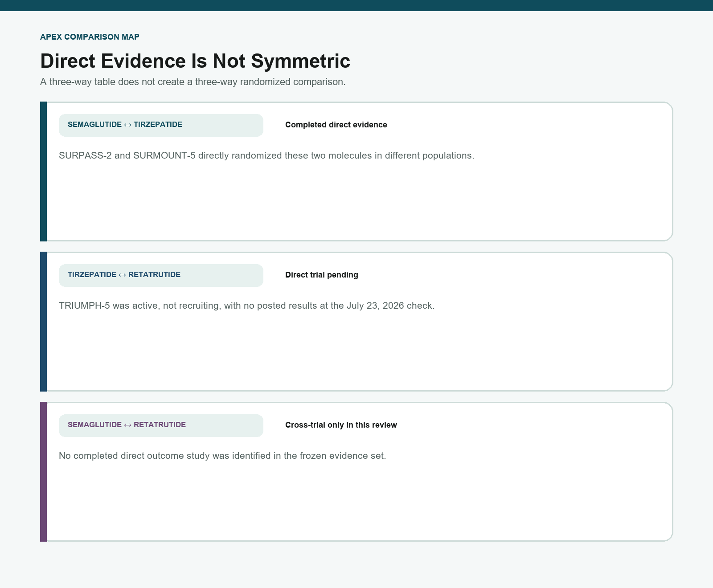
Task: Click the No completed direct outcome study sentence
Action: click(x=222, y=456)
